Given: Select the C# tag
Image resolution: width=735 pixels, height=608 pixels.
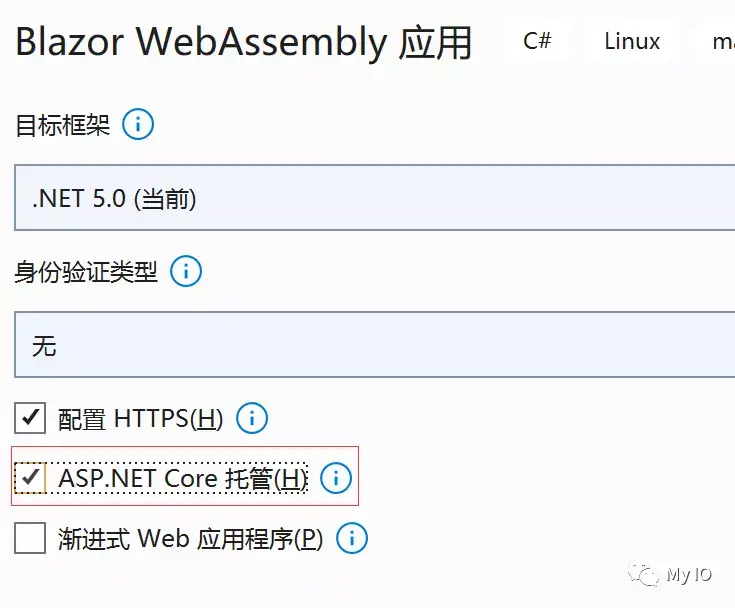Looking at the screenshot, I should (537, 41).
